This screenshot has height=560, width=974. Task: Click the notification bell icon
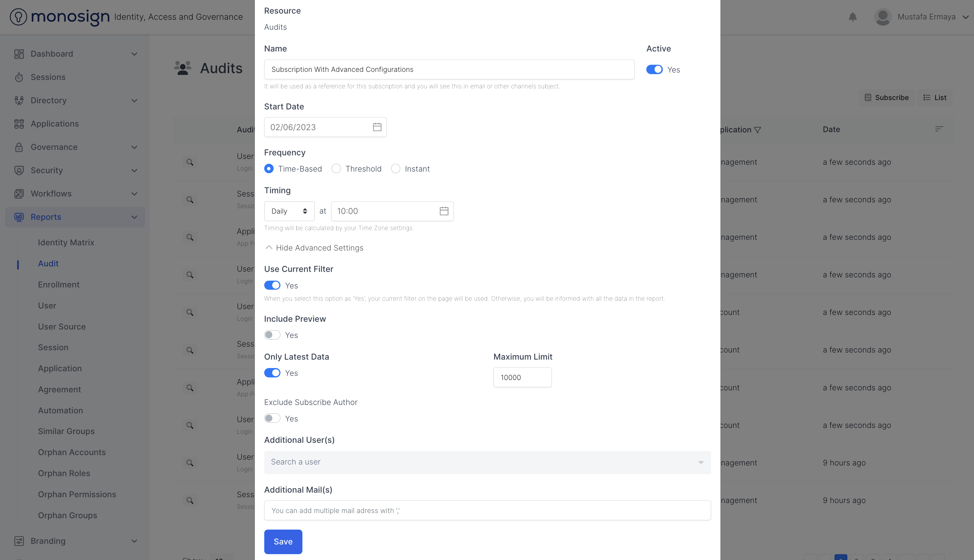click(853, 17)
